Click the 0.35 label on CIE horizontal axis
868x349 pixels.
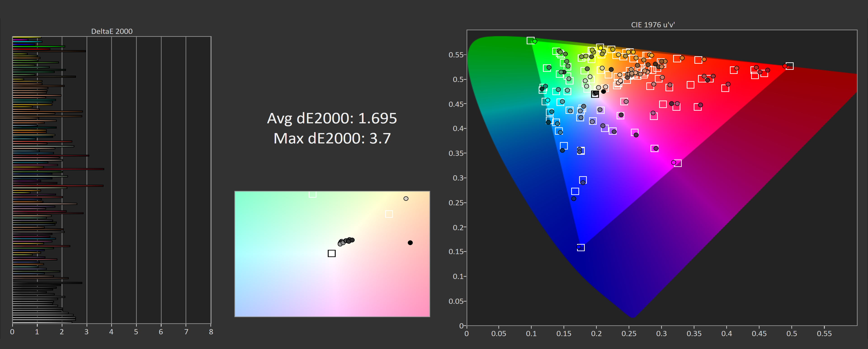point(694,333)
